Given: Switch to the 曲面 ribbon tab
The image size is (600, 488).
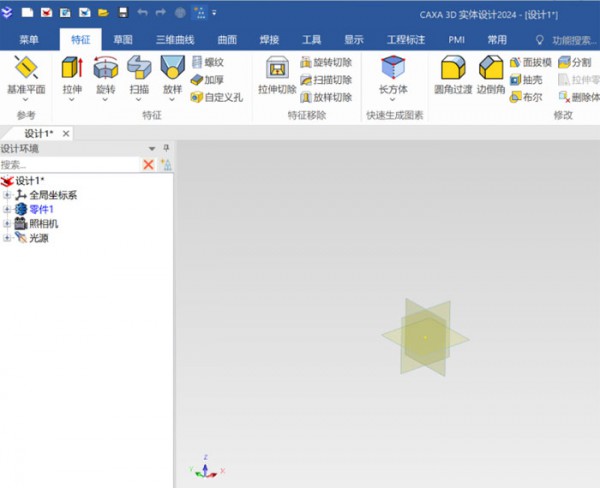Looking at the screenshot, I should point(227,40).
